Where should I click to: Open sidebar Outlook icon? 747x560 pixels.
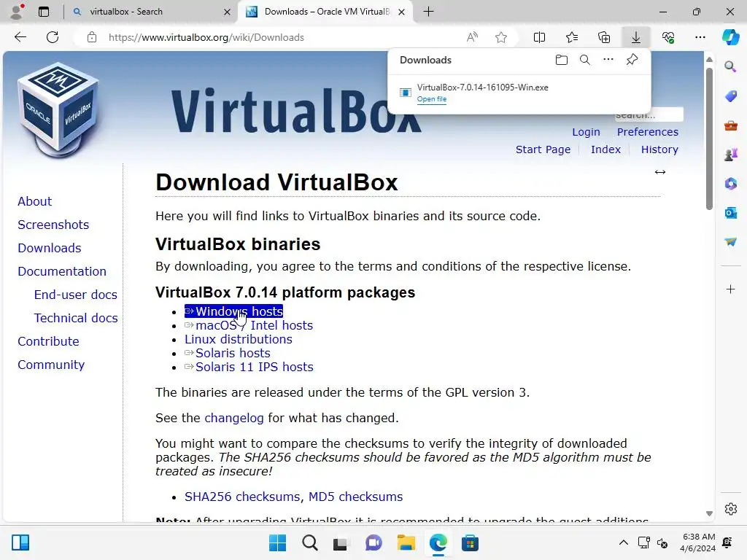731,212
